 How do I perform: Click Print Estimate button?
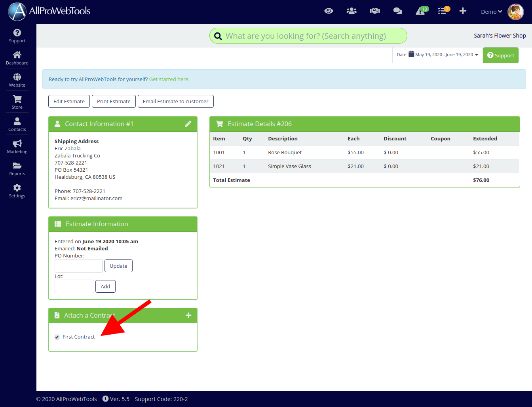point(114,101)
